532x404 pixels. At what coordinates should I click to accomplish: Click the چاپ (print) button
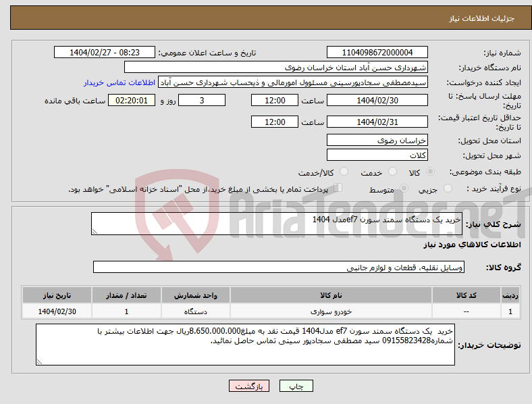296,386
